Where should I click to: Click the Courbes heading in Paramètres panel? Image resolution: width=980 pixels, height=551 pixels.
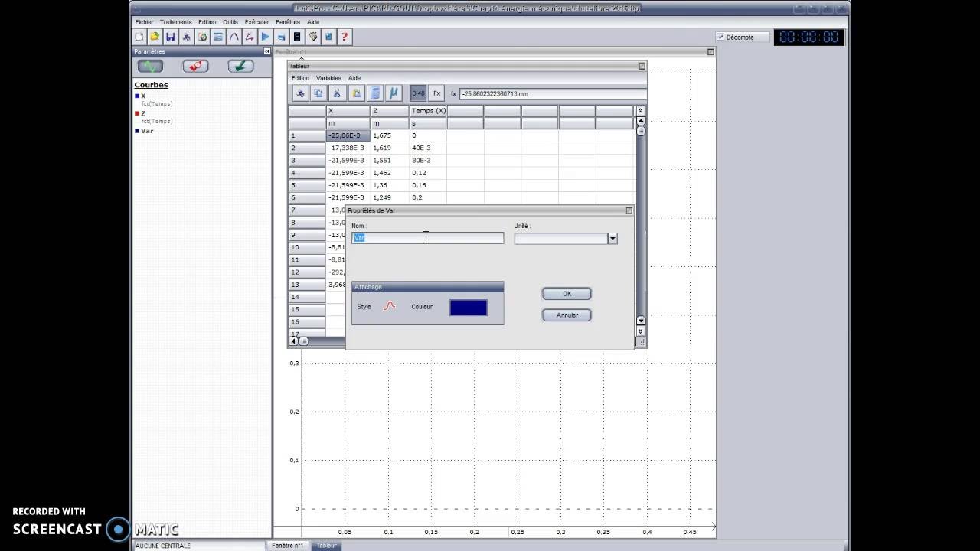tap(151, 85)
